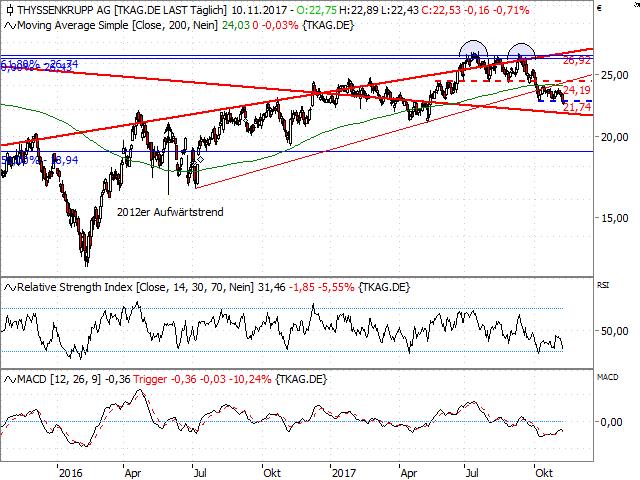Select the MACD [12, 26, 9] label
640x480 pixels.
[x=59, y=379]
